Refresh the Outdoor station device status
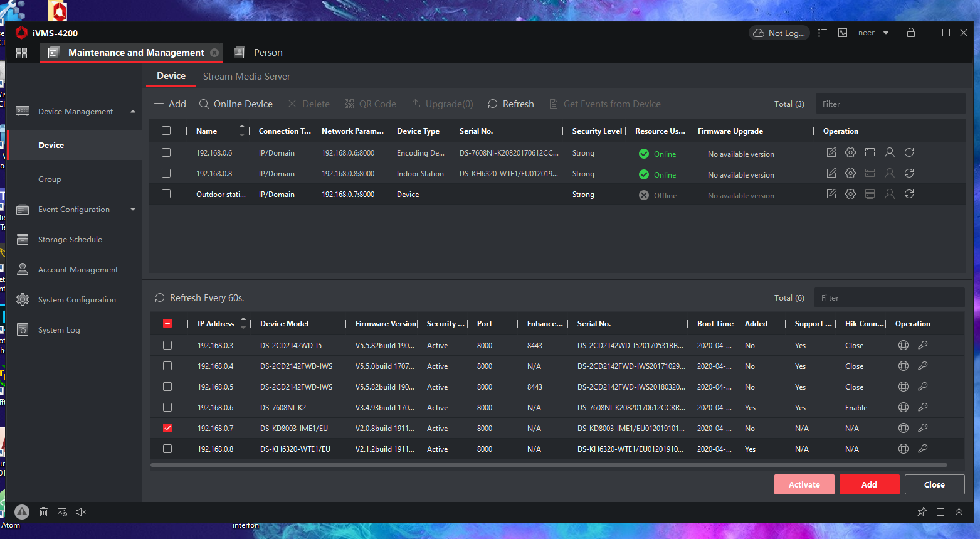 tap(909, 195)
